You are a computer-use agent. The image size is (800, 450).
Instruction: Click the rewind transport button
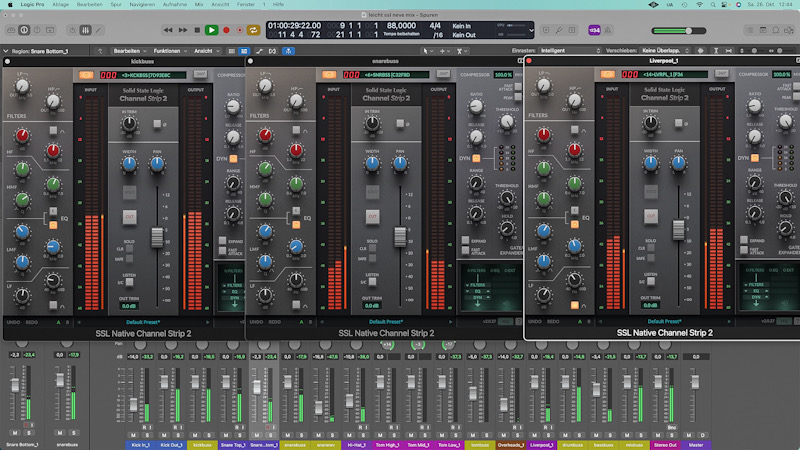click(168, 31)
